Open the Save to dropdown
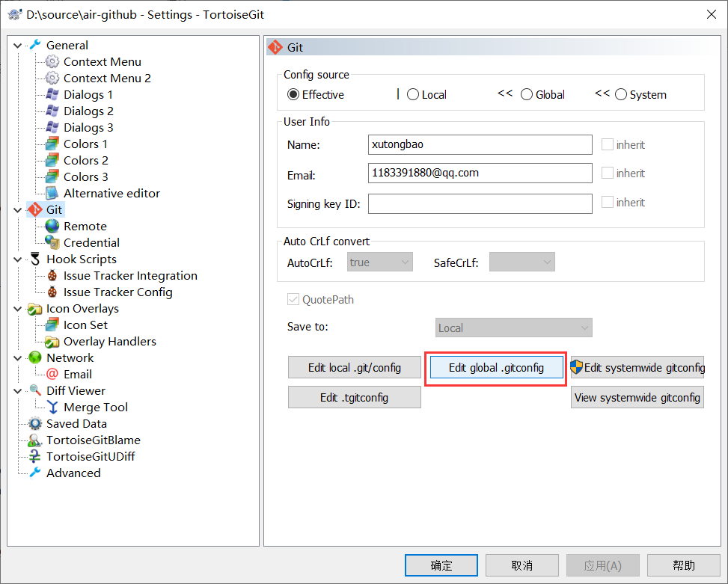728x584 pixels. (514, 328)
